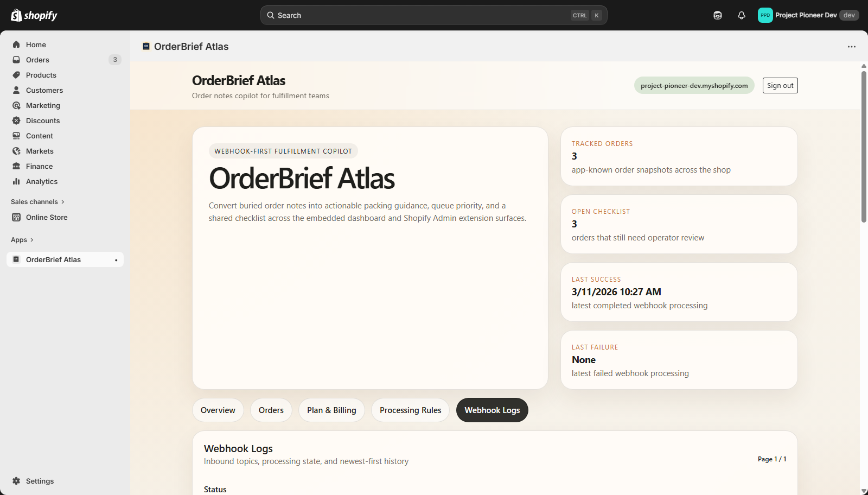The width and height of the screenshot is (868, 495).
Task: Click the Page 1 / 1 indicator
Action: (772, 459)
